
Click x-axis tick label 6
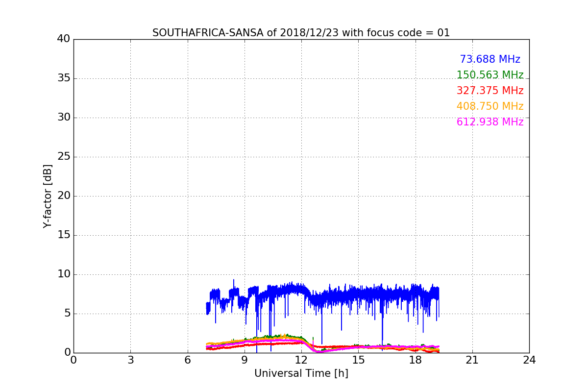(x=188, y=360)
